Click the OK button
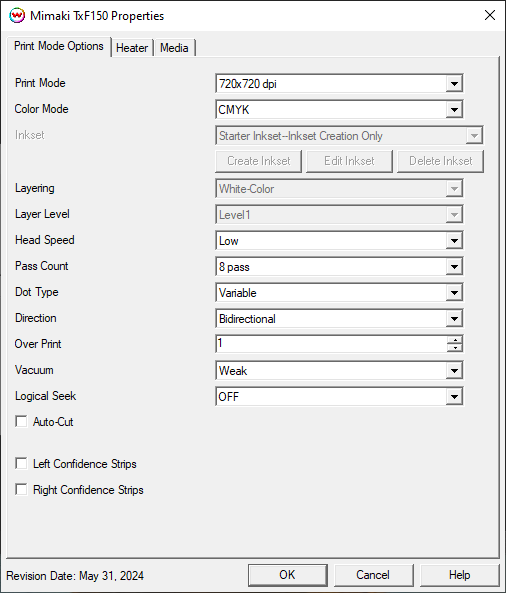506x593 pixels. (x=287, y=575)
